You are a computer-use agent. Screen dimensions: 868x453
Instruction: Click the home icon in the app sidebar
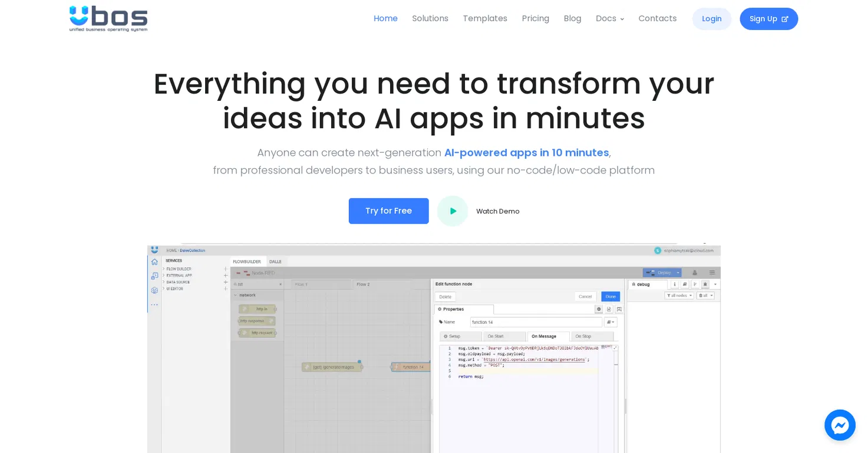[x=154, y=262]
